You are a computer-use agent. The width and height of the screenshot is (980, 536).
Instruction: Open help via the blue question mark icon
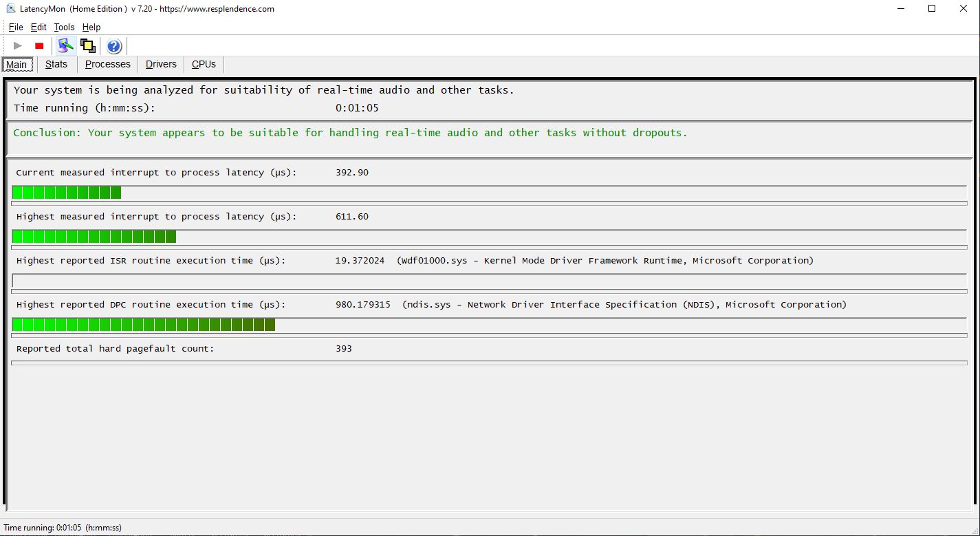(x=114, y=46)
